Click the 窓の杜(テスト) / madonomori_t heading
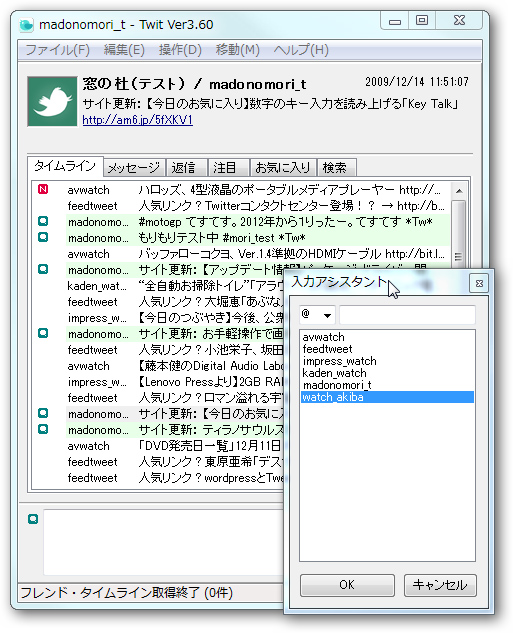This screenshot has height=633, width=513. 194,84
